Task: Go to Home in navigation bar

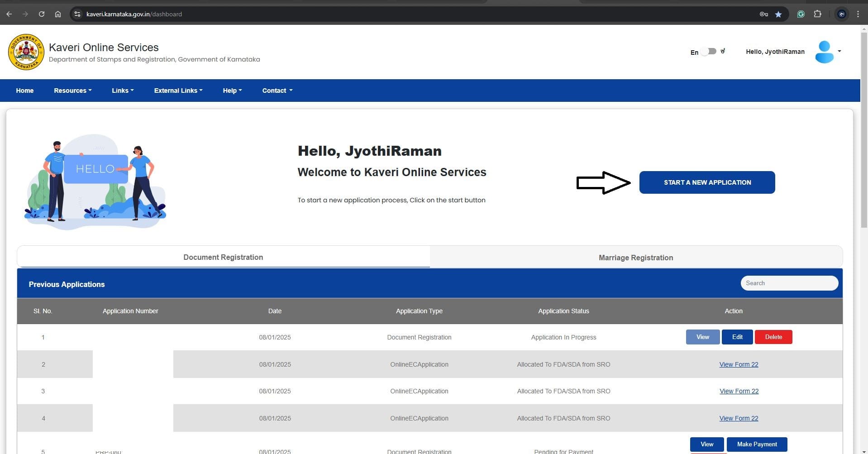Action: pyautogui.click(x=25, y=91)
